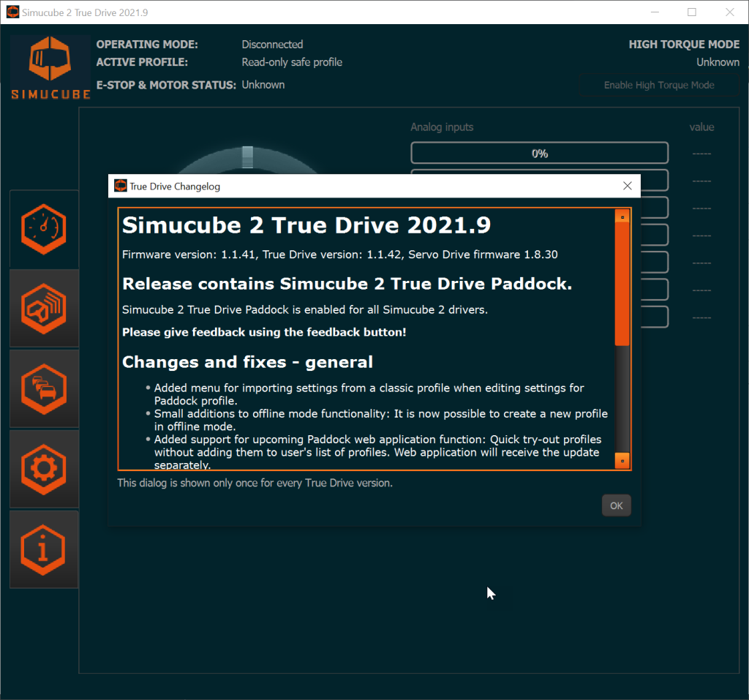The height and width of the screenshot is (700, 749).
Task: Click the Simucube app icon in title bar
Action: click(13, 12)
